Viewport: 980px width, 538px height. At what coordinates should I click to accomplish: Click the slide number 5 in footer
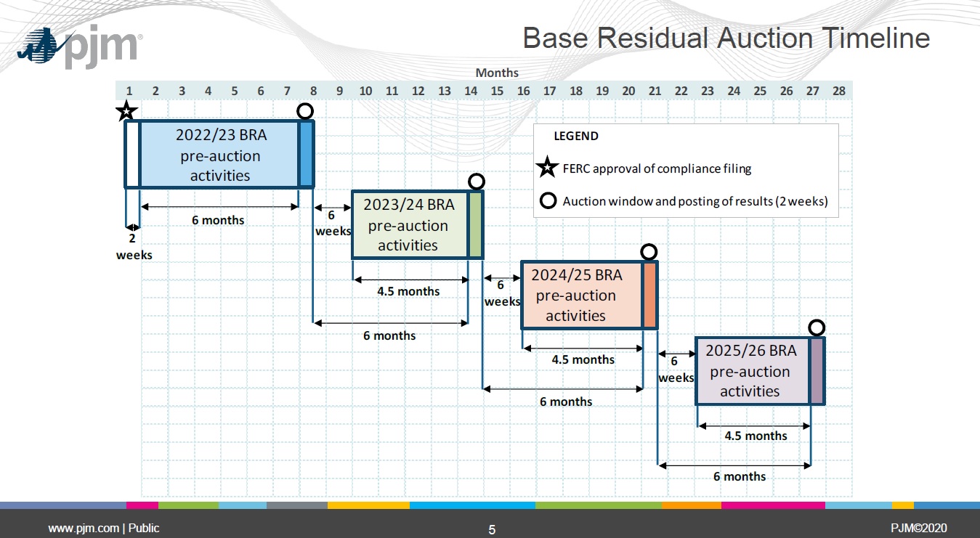click(x=492, y=530)
